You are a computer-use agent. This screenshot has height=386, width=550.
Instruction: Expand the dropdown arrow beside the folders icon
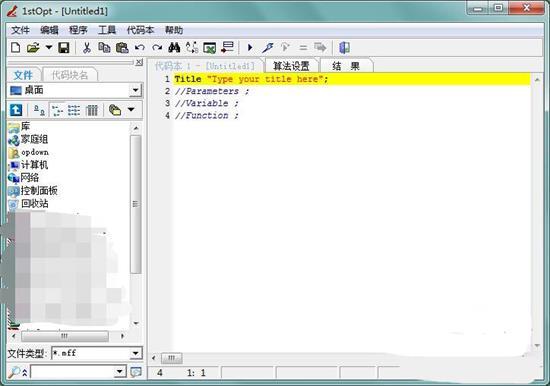tap(131, 110)
